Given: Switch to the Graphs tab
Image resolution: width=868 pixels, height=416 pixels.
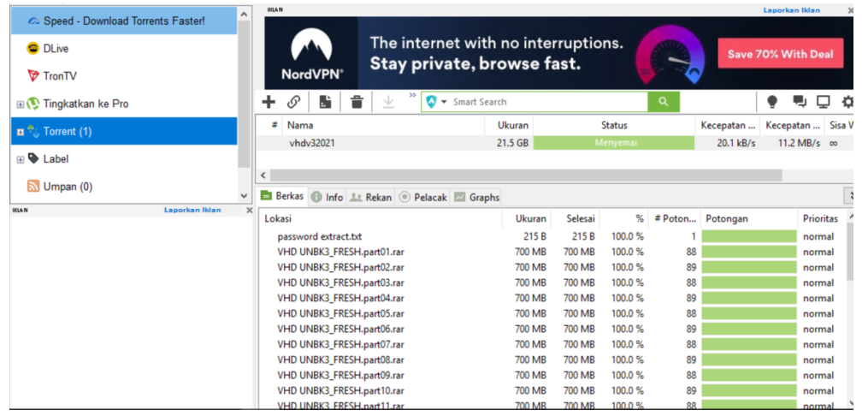Looking at the screenshot, I should click(x=476, y=197).
